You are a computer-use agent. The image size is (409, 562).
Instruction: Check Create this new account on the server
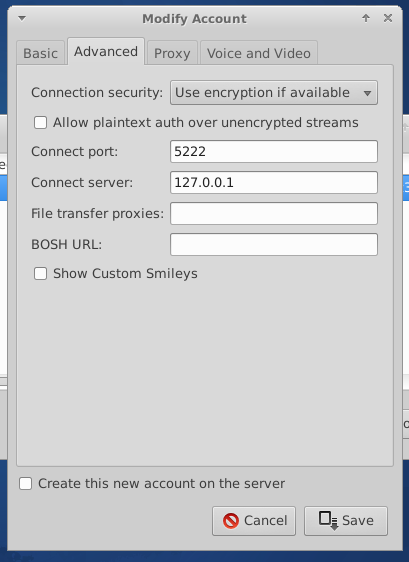click(25, 484)
